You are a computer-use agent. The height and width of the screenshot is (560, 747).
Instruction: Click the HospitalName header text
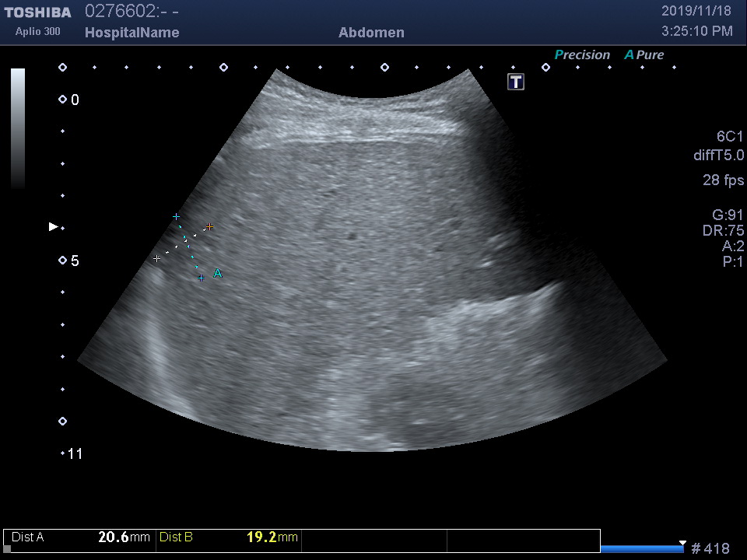(132, 33)
